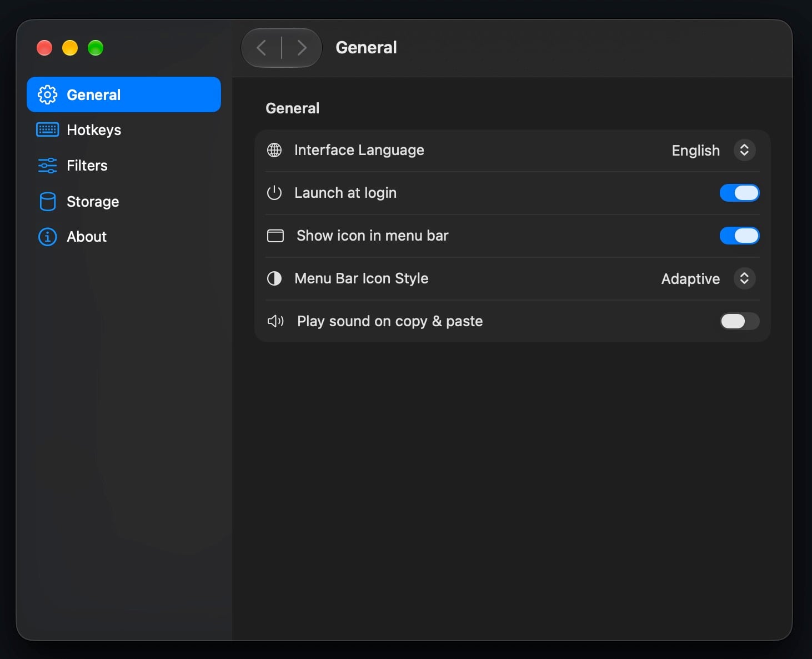Viewport: 812px width, 659px height.
Task: Click the Launch at login label
Action: (x=345, y=193)
